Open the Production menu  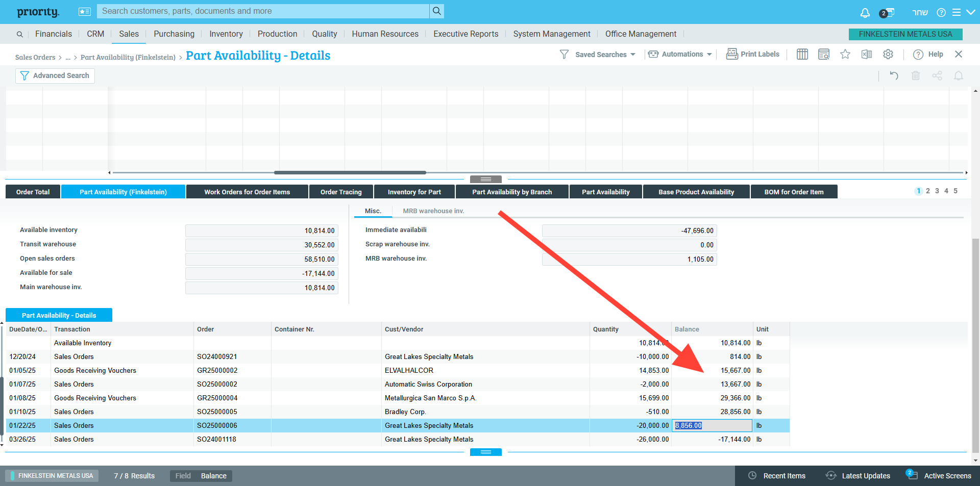[277, 34]
